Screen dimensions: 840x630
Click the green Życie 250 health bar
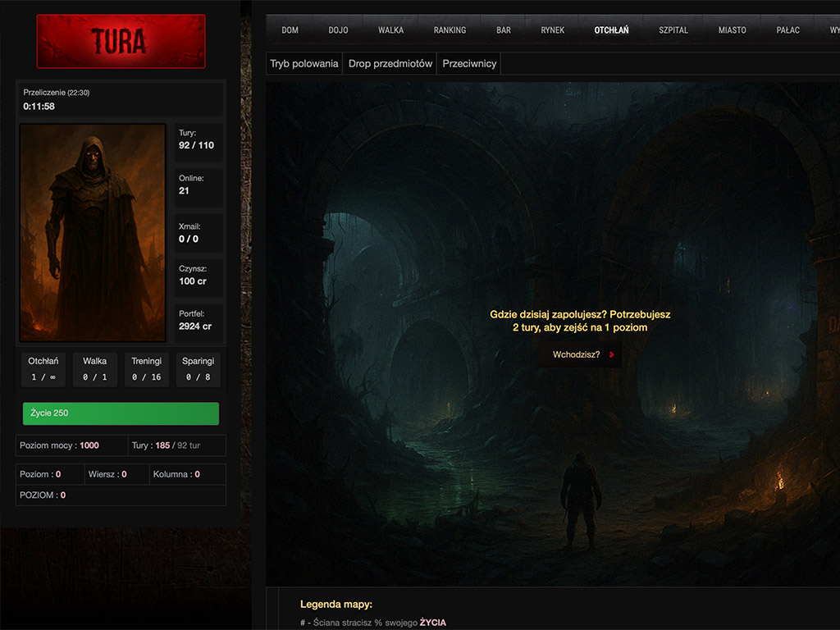(121, 413)
